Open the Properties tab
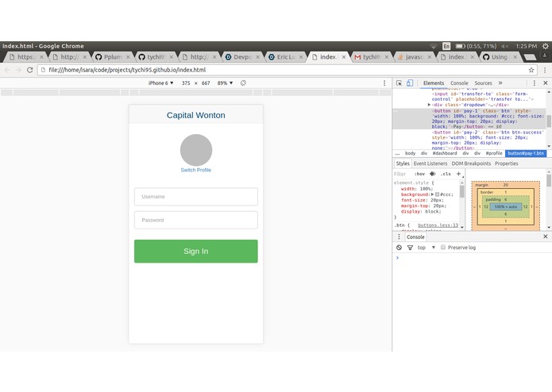Screen dimensions: 552x392 (506, 163)
